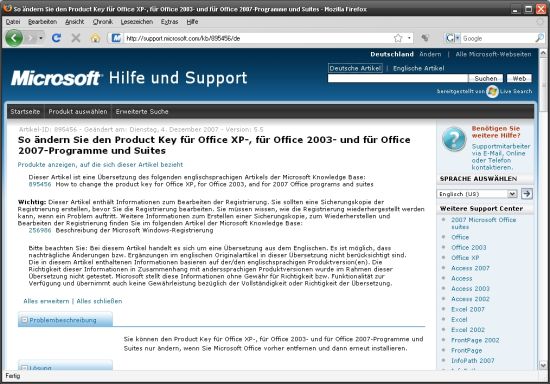The height and width of the screenshot is (384, 550).
Task: Open the Lesezeichen menu
Action: click(x=136, y=22)
